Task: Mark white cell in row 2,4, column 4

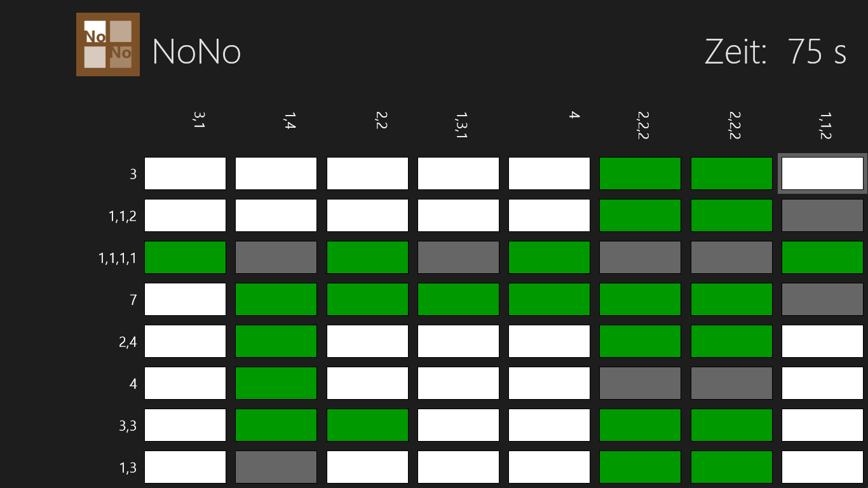Action: pyautogui.click(x=549, y=341)
